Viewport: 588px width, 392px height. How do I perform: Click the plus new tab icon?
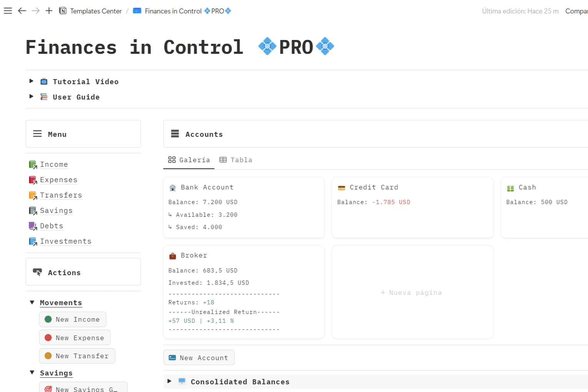(49, 11)
